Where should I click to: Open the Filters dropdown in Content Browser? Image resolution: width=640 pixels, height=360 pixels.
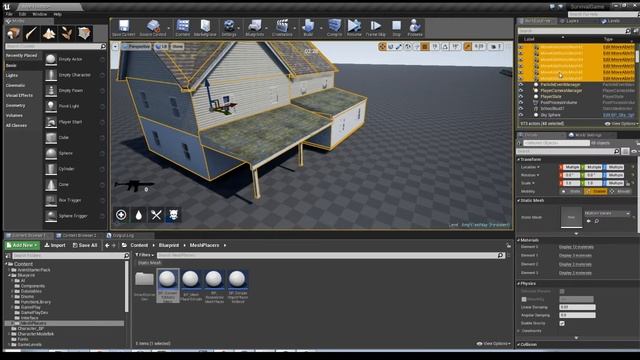[x=144, y=255]
